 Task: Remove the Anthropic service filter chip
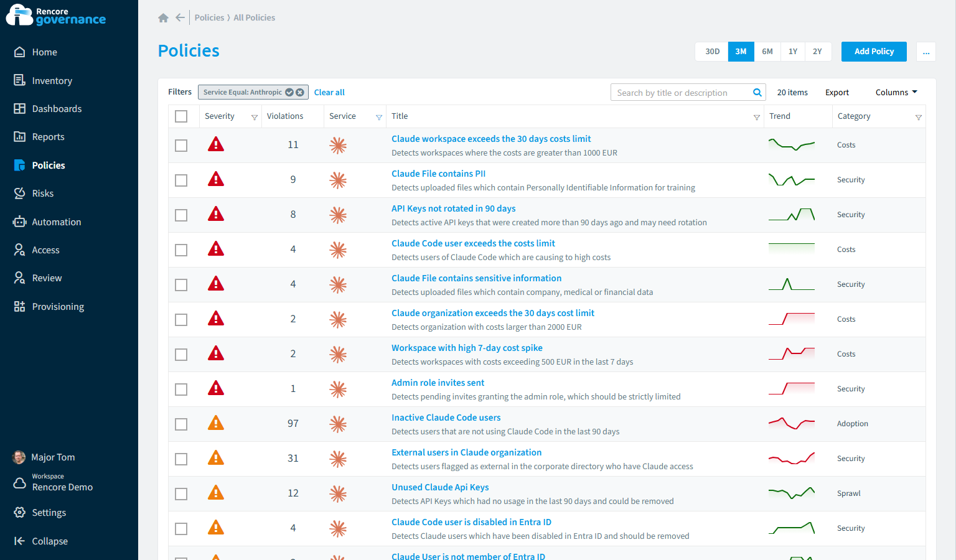(300, 92)
